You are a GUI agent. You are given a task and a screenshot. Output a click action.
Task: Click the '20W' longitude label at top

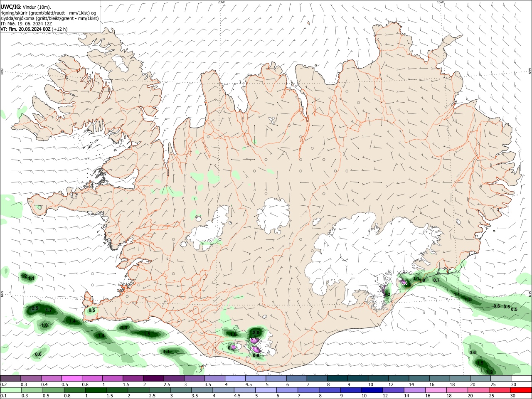coord(221,2)
